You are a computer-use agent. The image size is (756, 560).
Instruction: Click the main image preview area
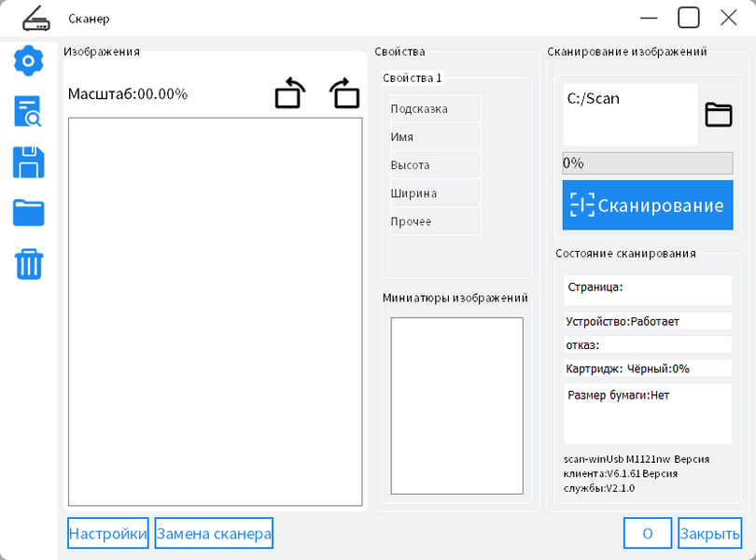point(215,312)
